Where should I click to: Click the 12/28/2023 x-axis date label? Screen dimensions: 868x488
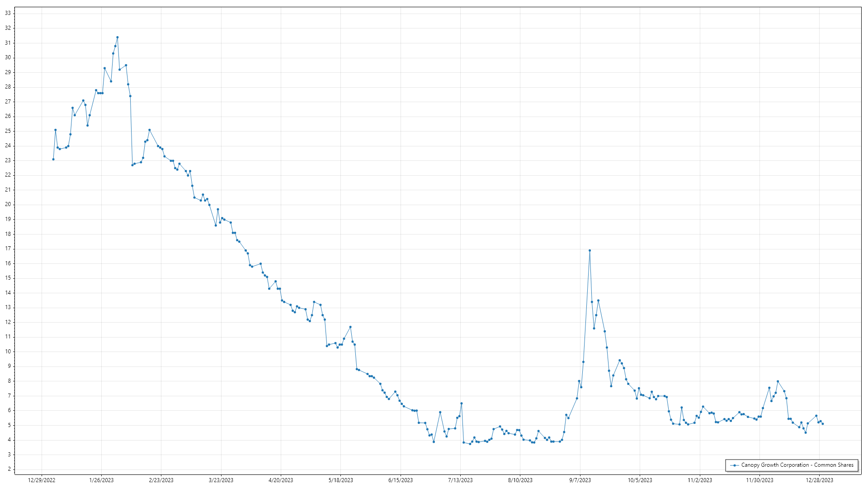(820, 480)
